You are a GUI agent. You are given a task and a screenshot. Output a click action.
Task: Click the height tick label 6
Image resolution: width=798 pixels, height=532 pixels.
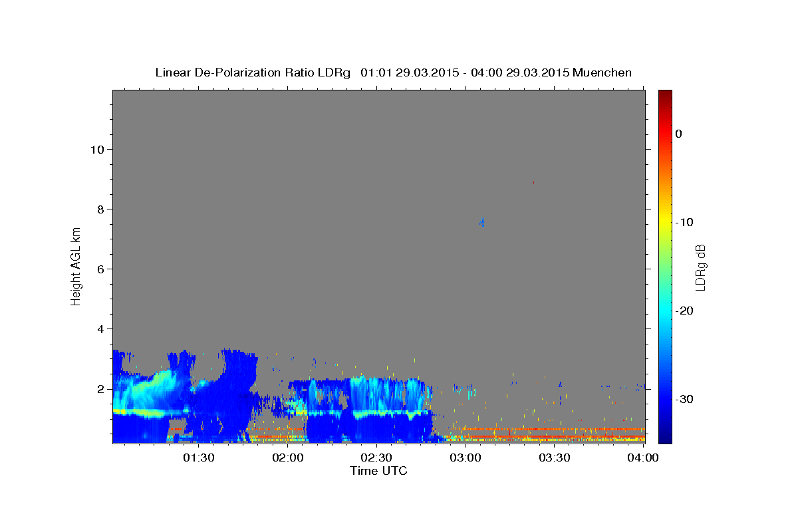(x=99, y=269)
